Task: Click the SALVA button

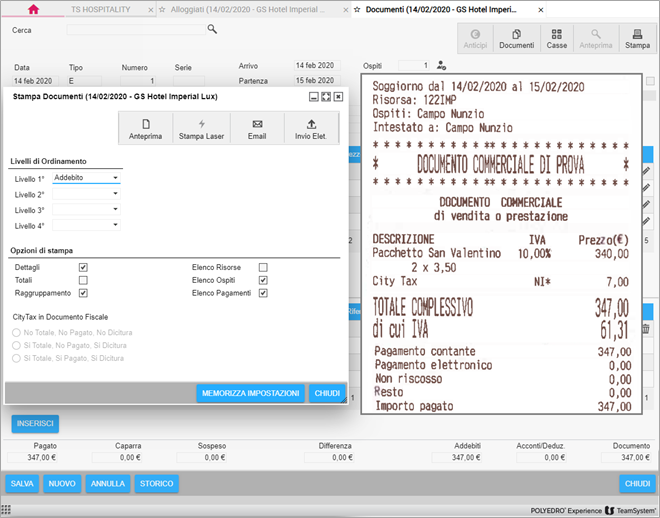Action: pos(22,483)
